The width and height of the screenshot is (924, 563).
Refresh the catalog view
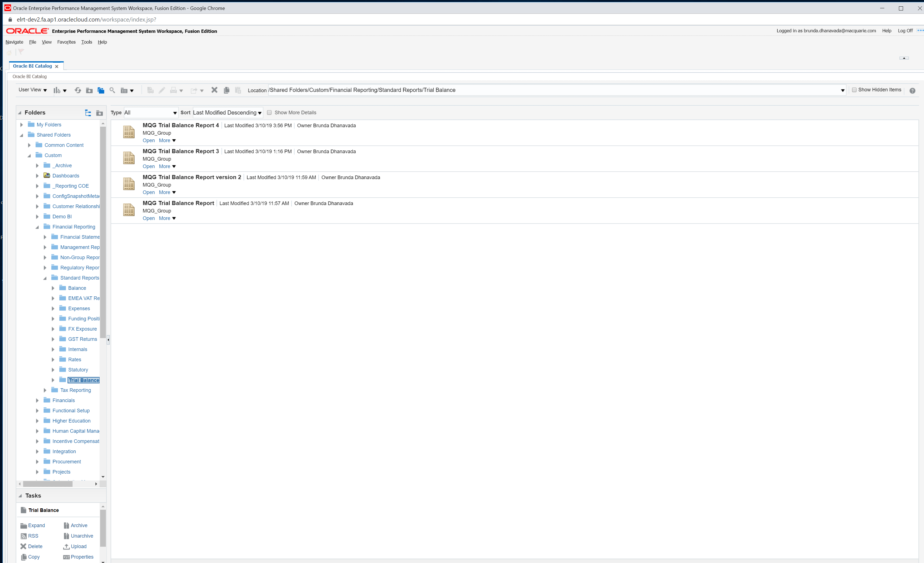click(x=78, y=90)
